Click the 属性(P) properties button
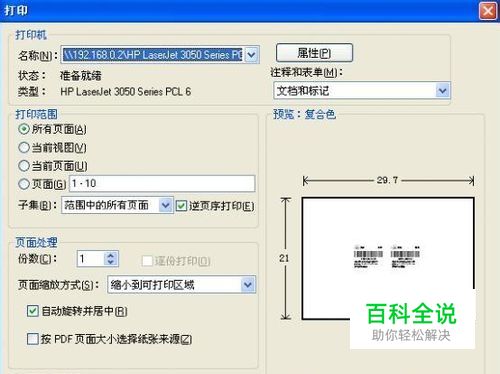 coord(314,53)
